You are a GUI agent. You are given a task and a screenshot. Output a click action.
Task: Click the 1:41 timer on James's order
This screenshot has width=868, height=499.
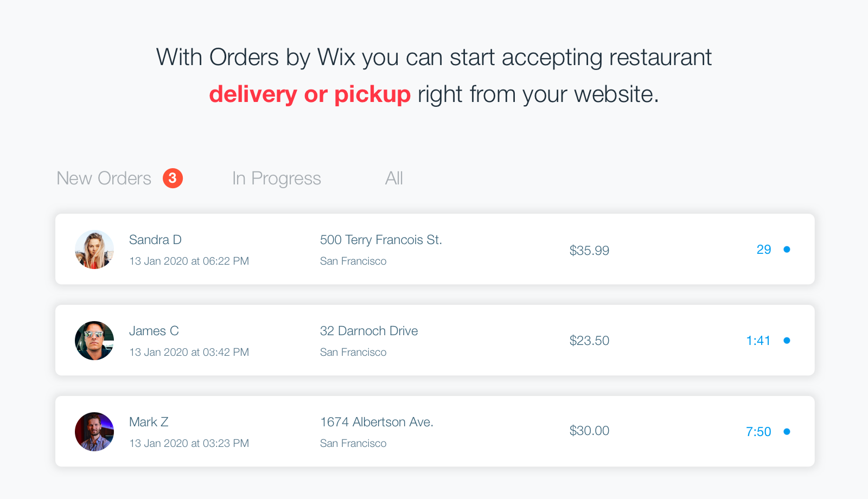click(758, 341)
